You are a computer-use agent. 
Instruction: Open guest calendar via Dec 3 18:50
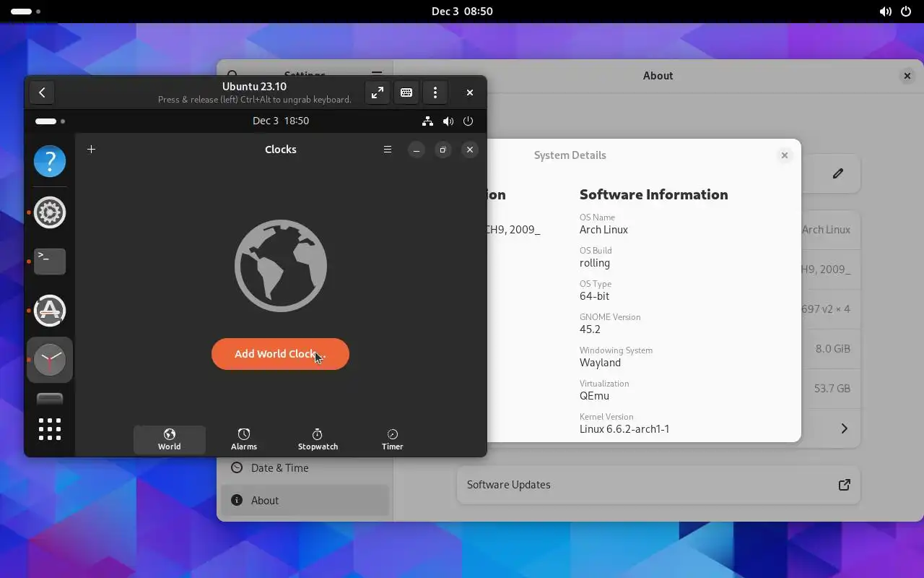pyautogui.click(x=281, y=121)
